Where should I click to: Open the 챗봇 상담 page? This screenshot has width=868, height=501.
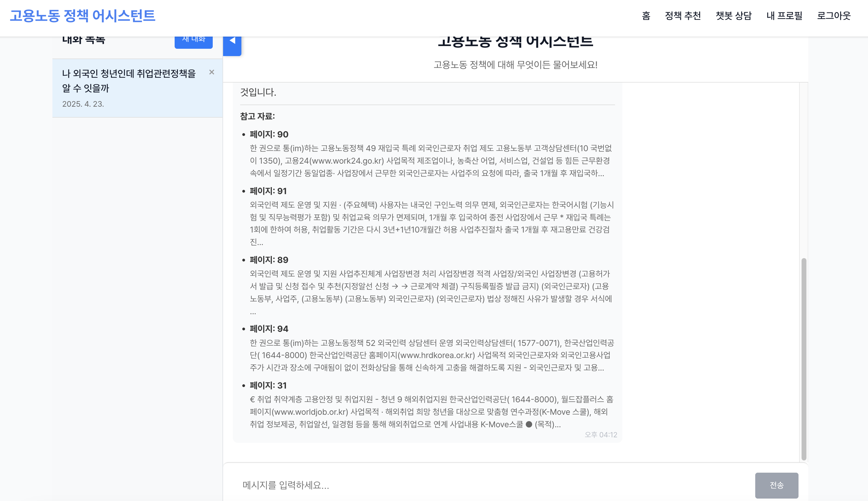point(734,16)
